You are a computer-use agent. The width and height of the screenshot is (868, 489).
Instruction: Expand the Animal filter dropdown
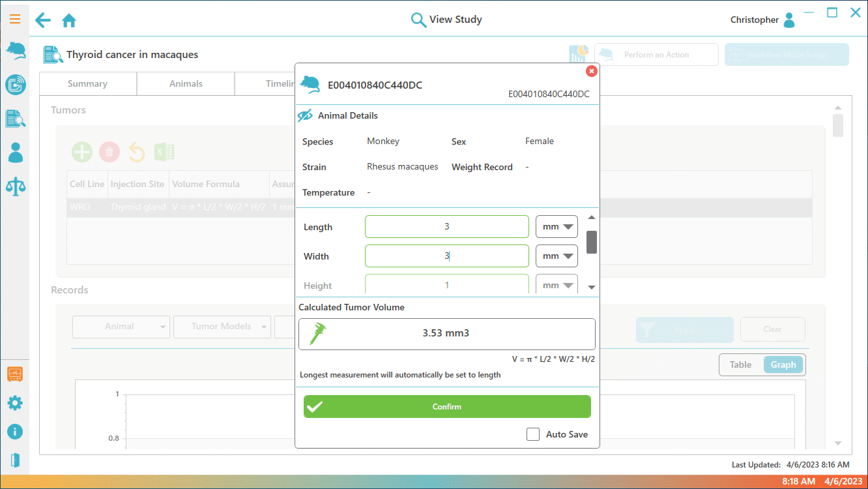tap(121, 327)
